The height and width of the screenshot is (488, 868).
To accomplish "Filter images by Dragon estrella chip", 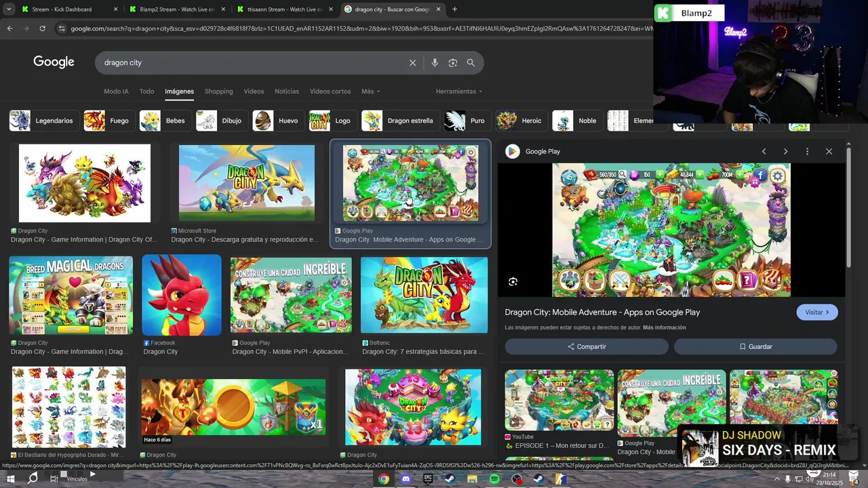I will pos(399,121).
